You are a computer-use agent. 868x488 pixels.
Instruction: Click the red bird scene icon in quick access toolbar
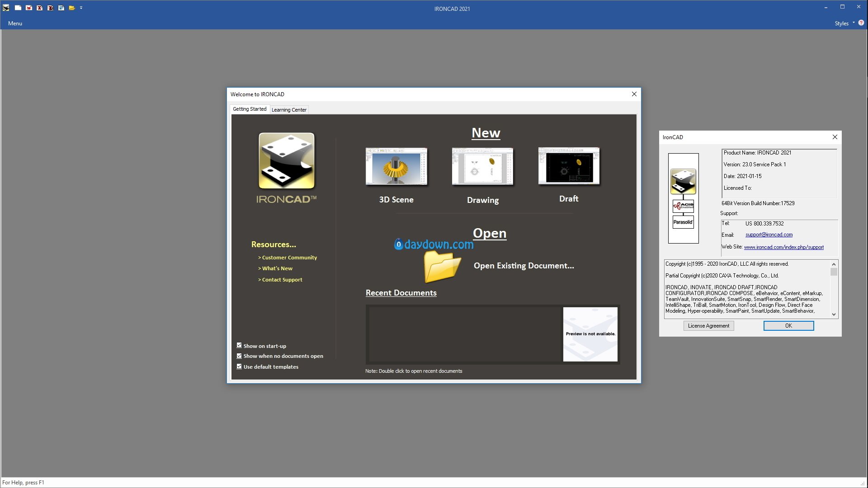[29, 8]
